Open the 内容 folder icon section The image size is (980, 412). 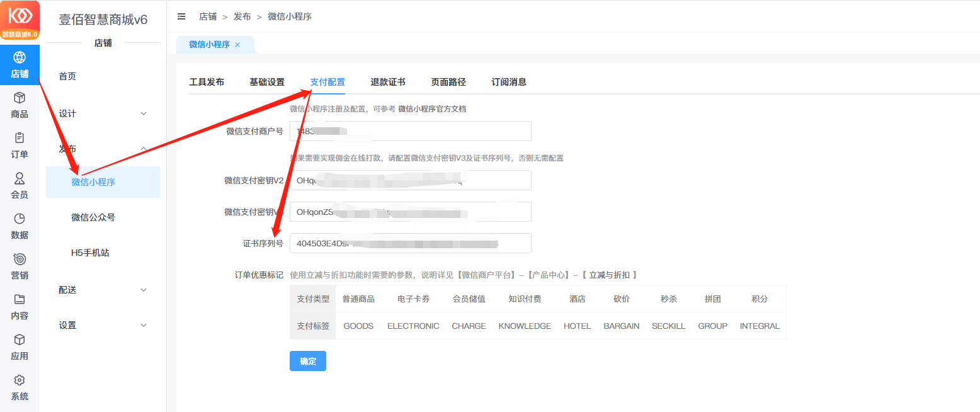click(x=20, y=307)
